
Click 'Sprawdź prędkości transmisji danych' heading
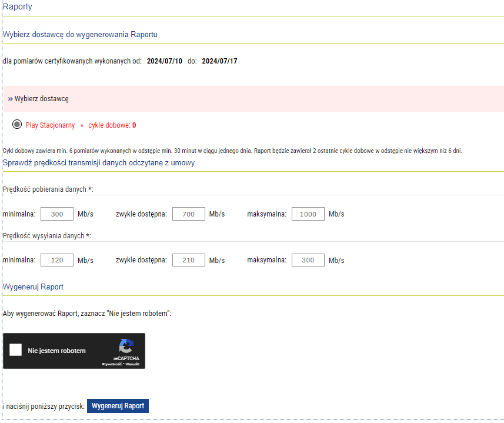[x=99, y=162]
